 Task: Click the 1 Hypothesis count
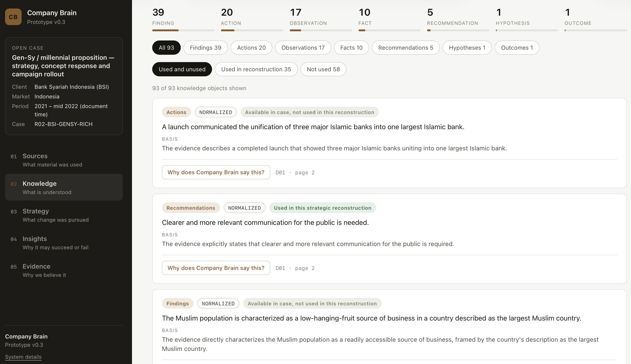[499, 12]
